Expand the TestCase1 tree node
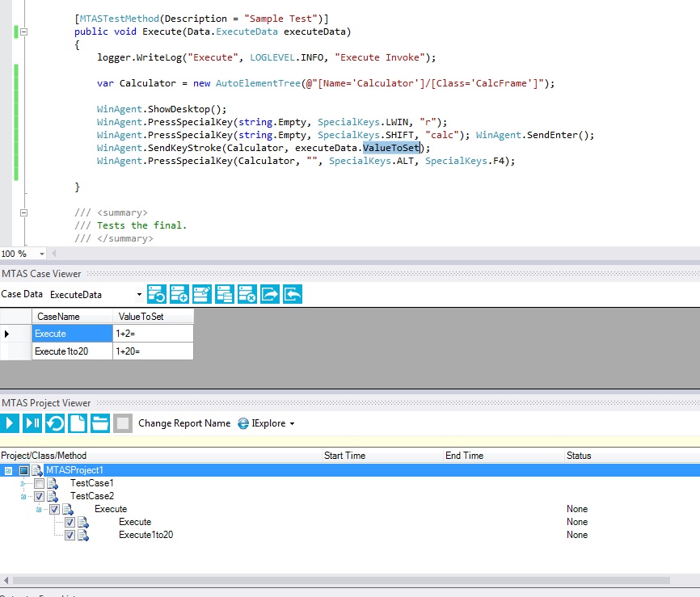 [x=23, y=483]
